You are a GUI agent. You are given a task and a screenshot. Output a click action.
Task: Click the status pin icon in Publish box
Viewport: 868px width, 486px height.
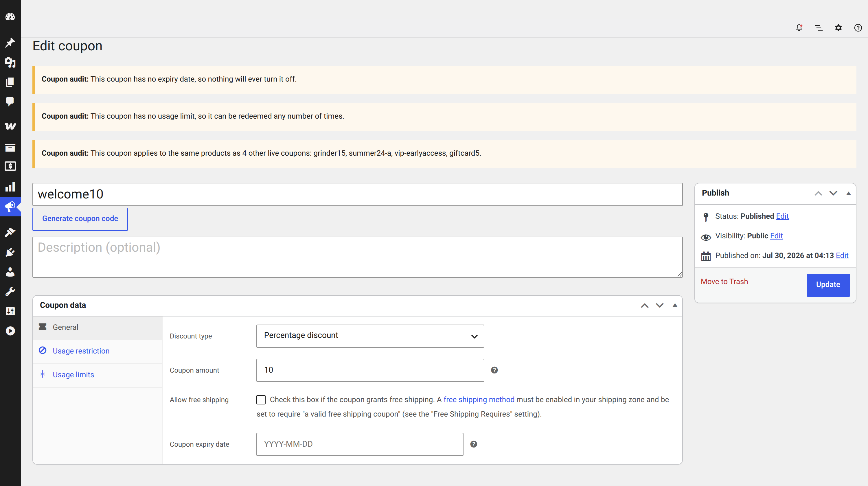pyautogui.click(x=706, y=217)
